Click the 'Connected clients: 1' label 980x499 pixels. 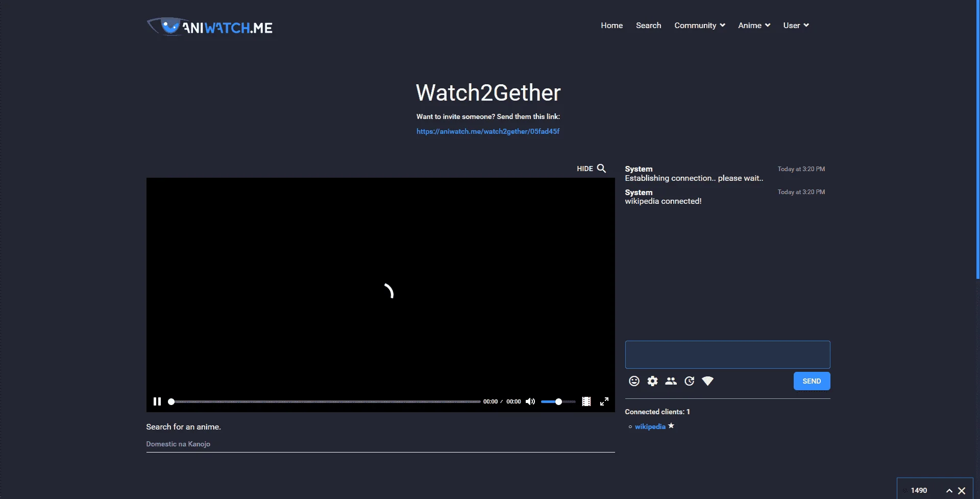pos(657,412)
